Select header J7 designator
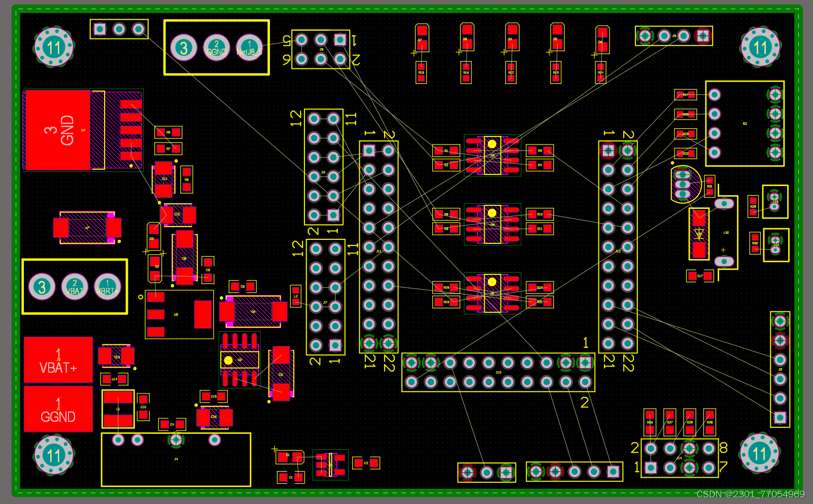The width and height of the screenshot is (813, 504). click(325, 303)
